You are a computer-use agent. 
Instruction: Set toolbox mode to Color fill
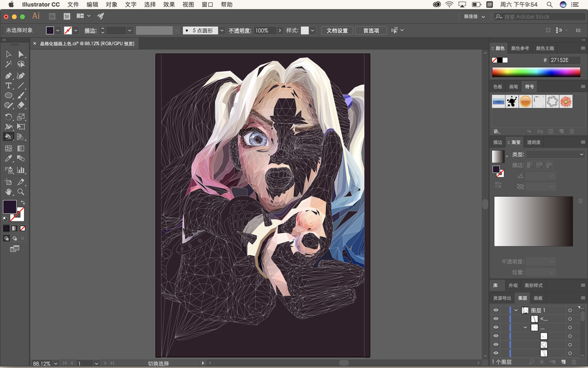(6, 228)
